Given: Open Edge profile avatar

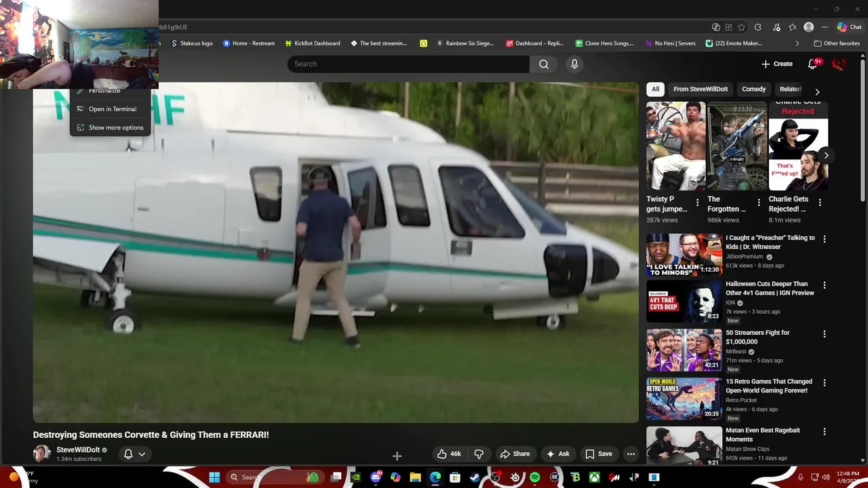Looking at the screenshot, I should 808,27.
